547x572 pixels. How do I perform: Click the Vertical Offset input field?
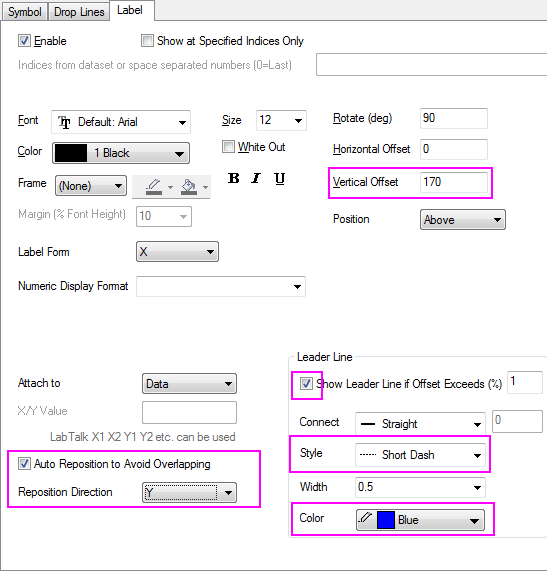[454, 182]
